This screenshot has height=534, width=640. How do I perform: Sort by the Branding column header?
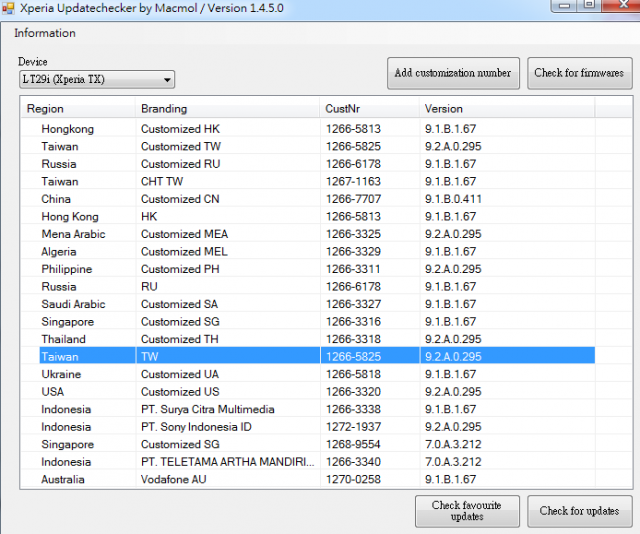point(227,109)
